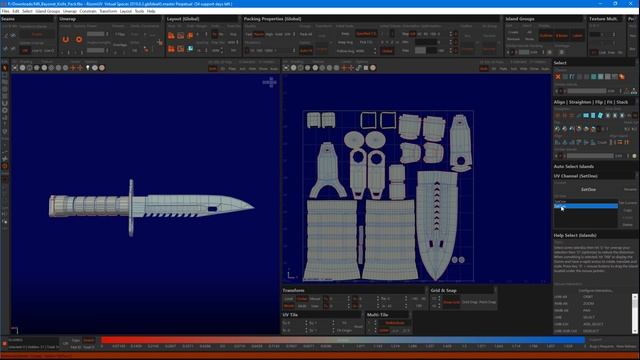This screenshot has width=640, height=360.
Task: Select highlighted row in UV set list
Action: (x=585, y=206)
